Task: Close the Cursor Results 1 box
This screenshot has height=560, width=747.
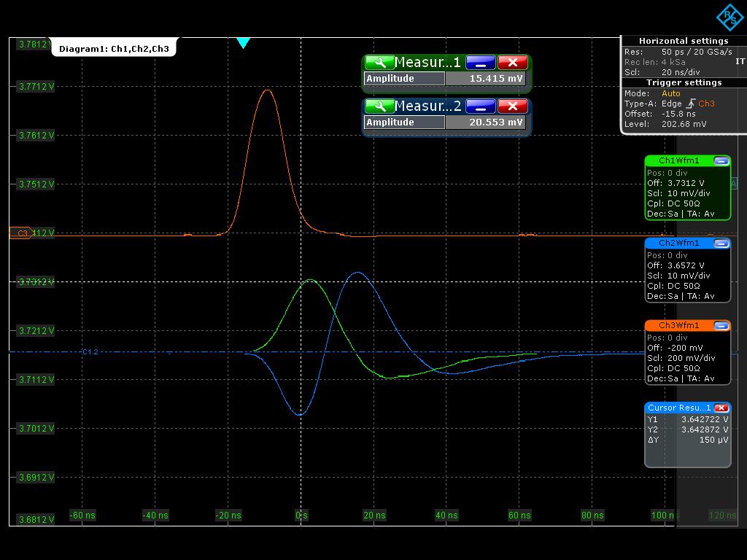Action: [x=721, y=408]
